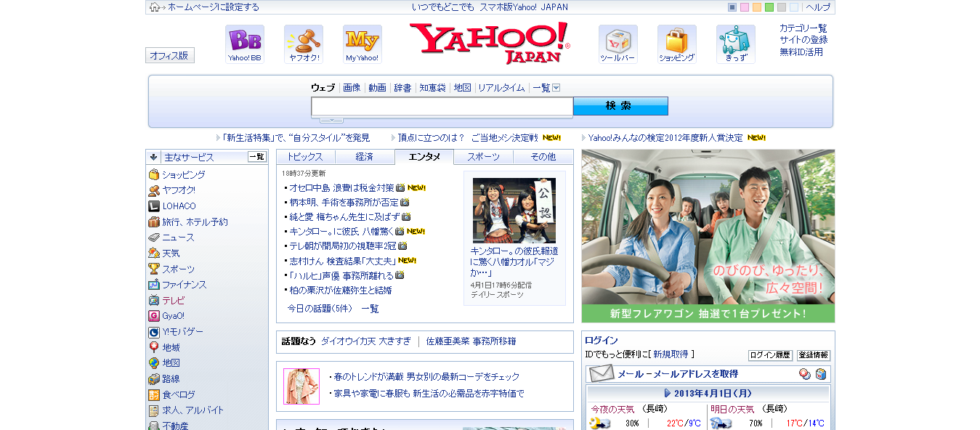
Task: Click the スポーツ trophy icon in sidebar
Action: [x=154, y=269]
